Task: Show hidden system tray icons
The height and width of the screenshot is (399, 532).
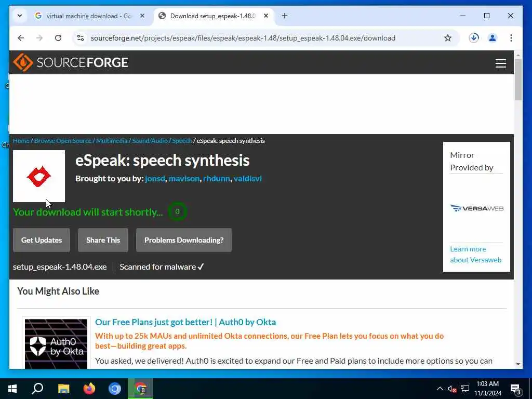Action: pos(440,389)
